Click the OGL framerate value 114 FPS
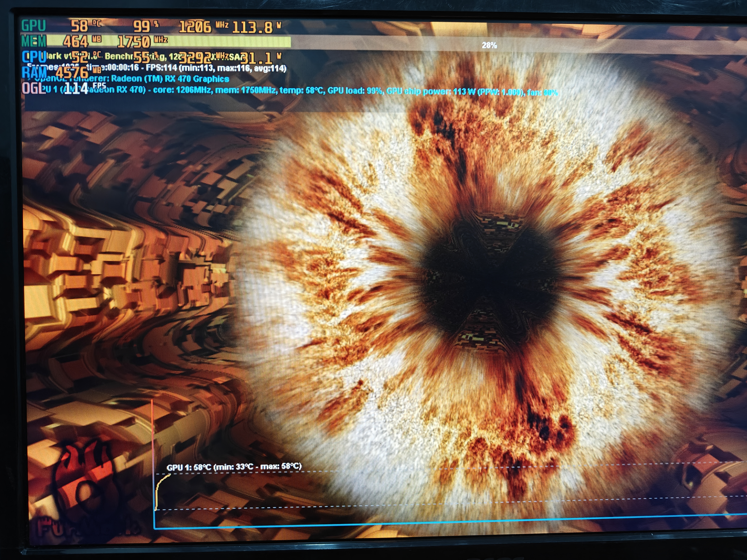 [85, 88]
